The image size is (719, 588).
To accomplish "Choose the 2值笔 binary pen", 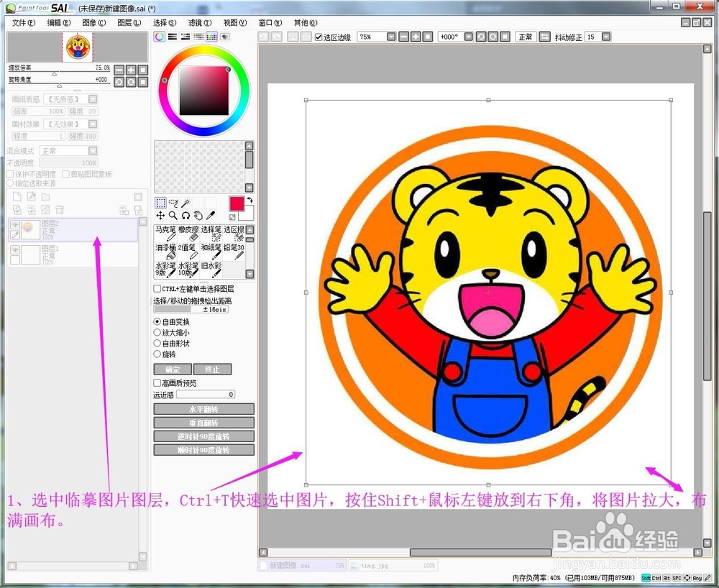I will (x=188, y=251).
